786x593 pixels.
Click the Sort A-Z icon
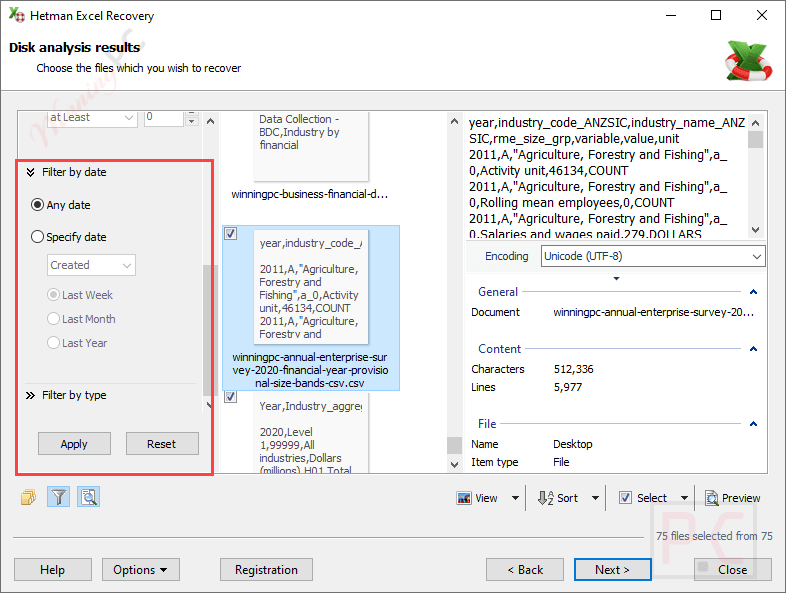click(x=545, y=498)
